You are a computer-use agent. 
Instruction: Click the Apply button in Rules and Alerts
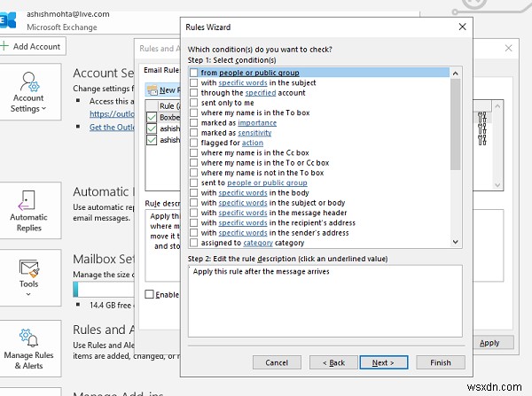pyautogui.click(x=493, y=343)
